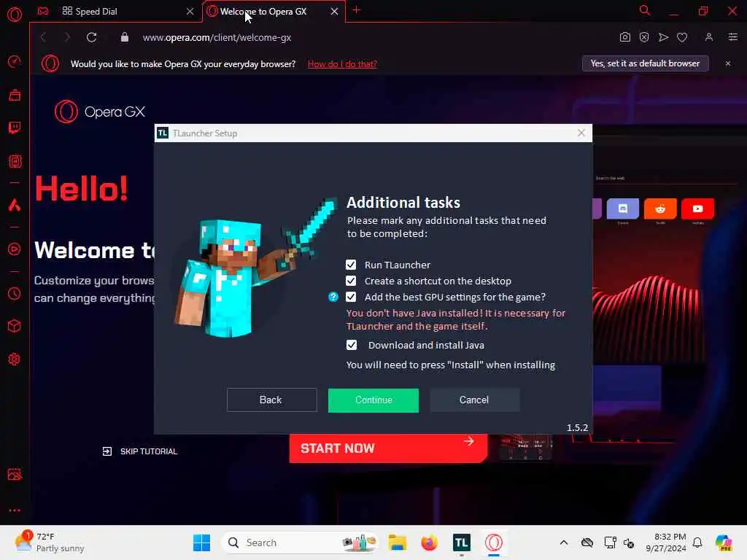Open sidebar three-dots setup menu
The width and height of the screenshot is (747, 560).
[x=15, y=510]
